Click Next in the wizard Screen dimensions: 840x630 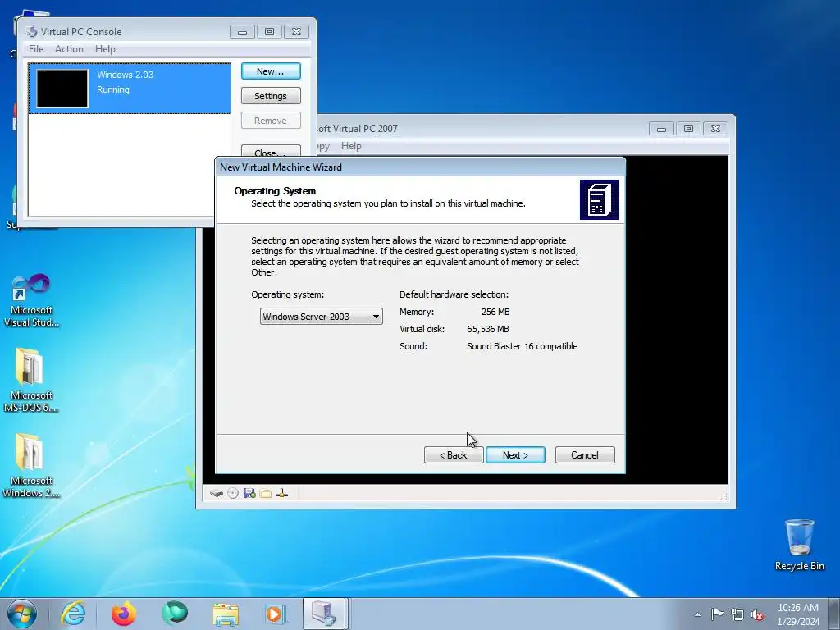tap(515, 454)
